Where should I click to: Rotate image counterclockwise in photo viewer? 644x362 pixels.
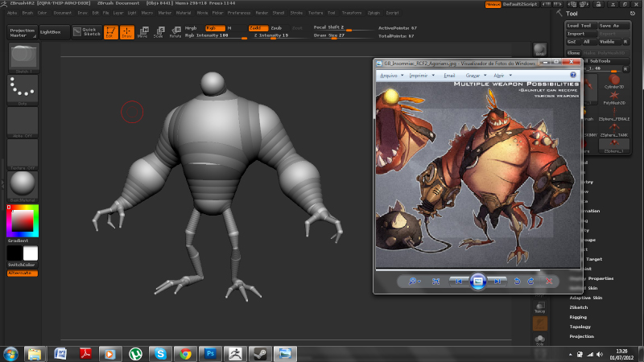[x=517, y=281]
